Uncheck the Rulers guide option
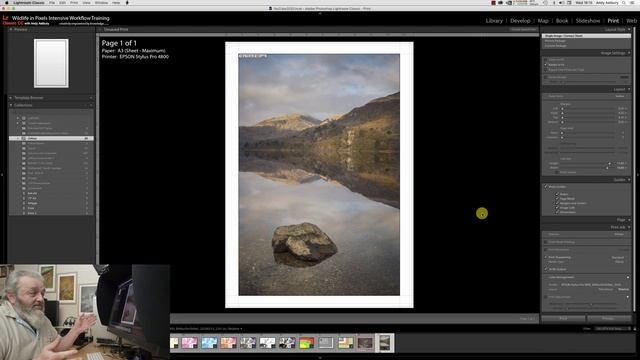The image size is (640, 360). click(557, 194)
